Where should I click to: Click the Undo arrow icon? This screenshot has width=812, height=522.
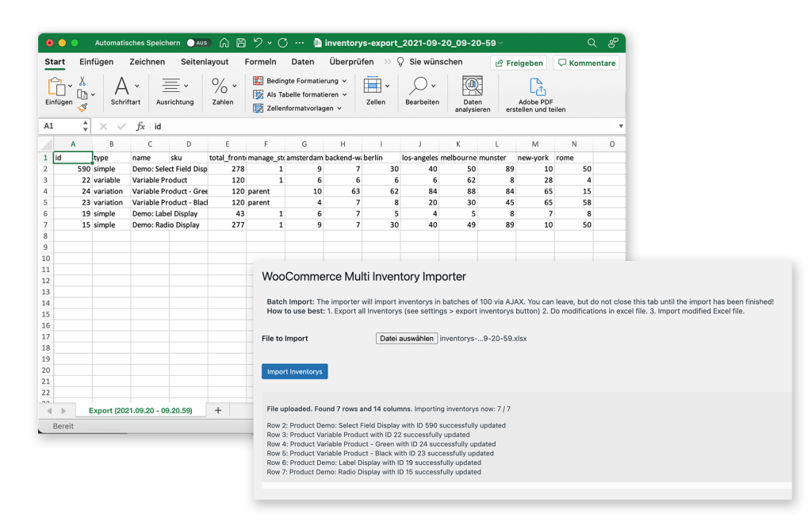point(258,43)
